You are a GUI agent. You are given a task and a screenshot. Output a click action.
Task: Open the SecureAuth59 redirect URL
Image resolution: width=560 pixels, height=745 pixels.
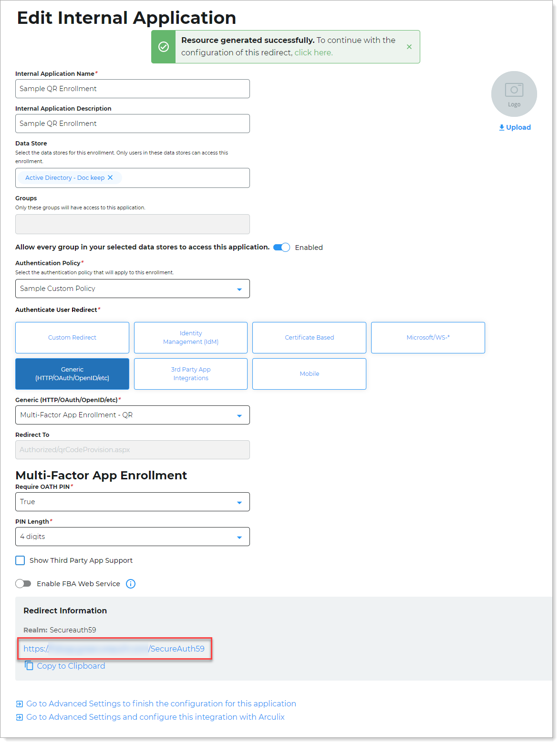pyautogui.click(x=114, y=649)
